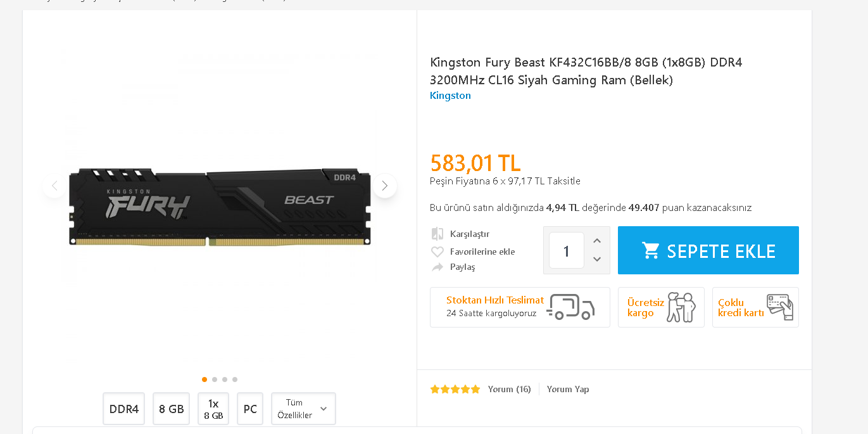
Task: Open Yorum (16) reviews link
Action: click(x=509, y=389)
